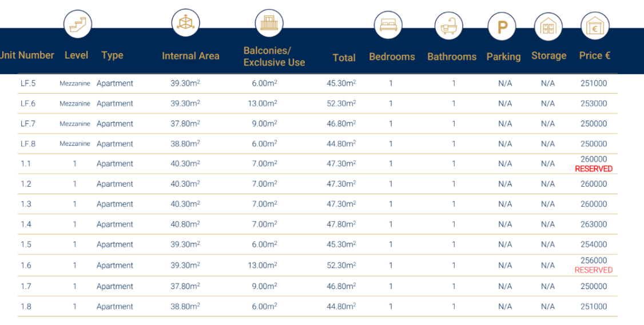Select the Unit Number column header
Viewport: 644px width, 325px height.
[27, 55]
